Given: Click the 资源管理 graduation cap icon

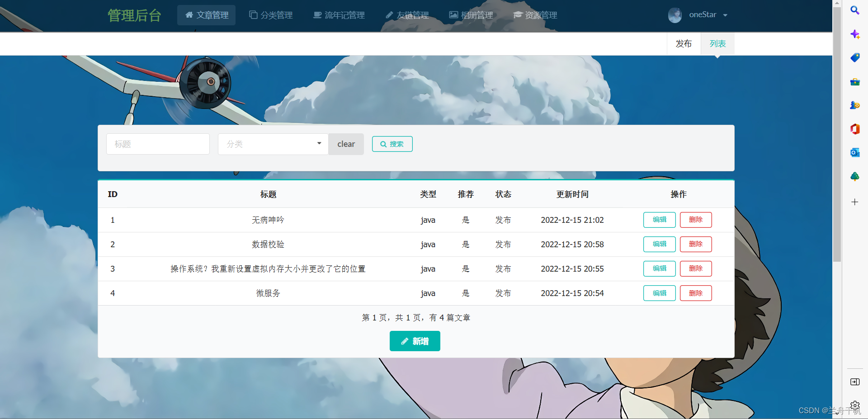Looking at the screenshot, I should (x=517, y=15).
